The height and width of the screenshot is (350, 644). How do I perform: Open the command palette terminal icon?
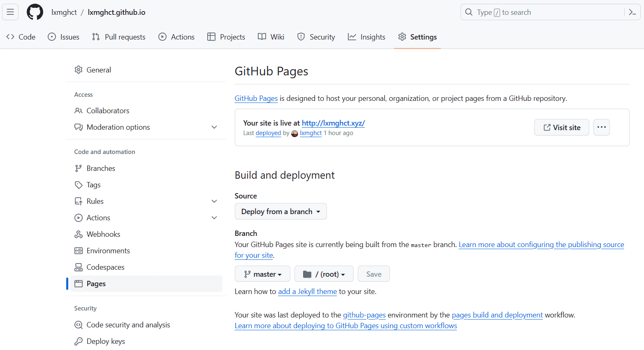632,12
